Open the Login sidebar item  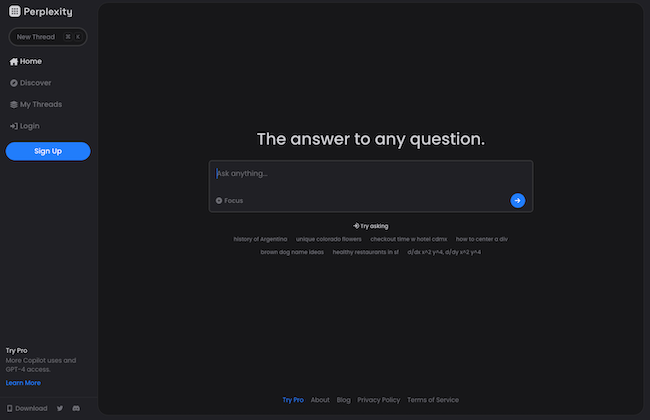25,126
